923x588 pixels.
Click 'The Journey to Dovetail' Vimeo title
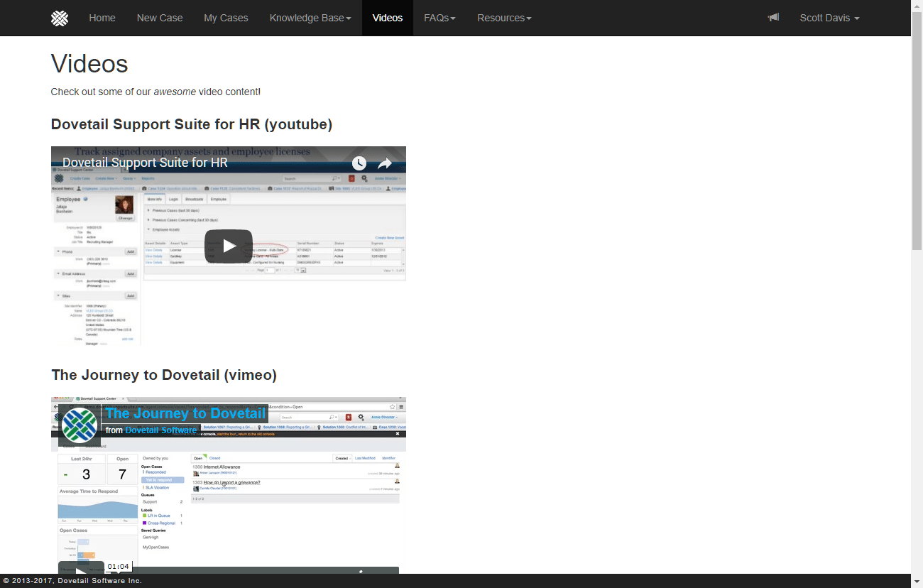185,413
